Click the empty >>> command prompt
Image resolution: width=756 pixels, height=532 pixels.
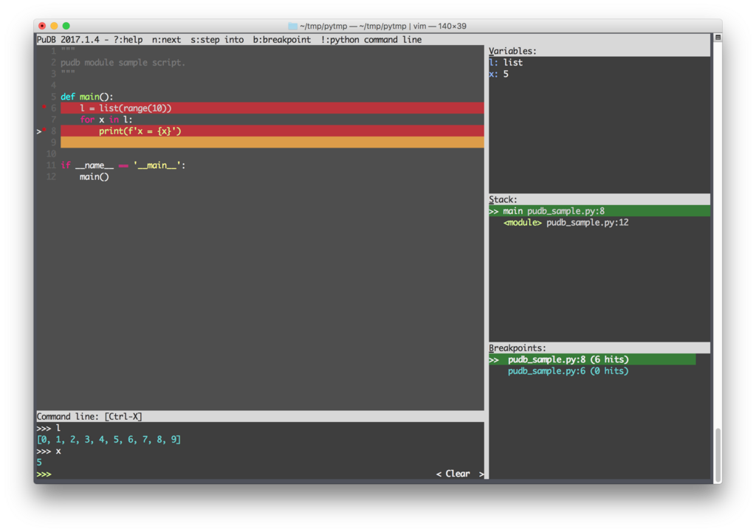pos(261,474)
